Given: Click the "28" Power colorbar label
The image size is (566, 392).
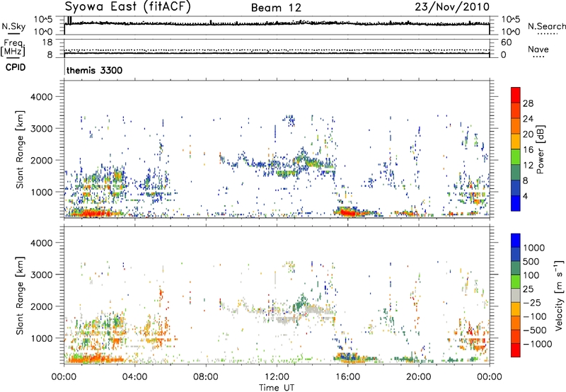Looking at the screenshot, I should [528, 103].
